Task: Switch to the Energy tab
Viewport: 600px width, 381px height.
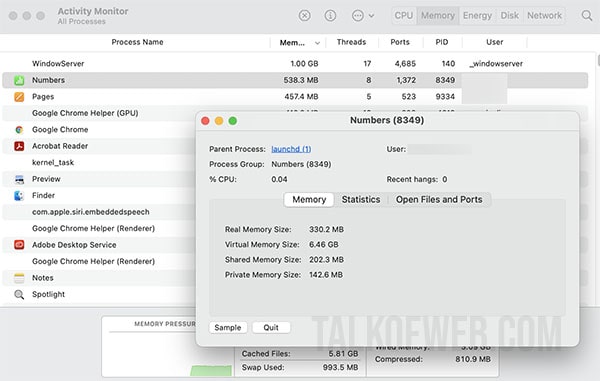Action: coord(477,16)
